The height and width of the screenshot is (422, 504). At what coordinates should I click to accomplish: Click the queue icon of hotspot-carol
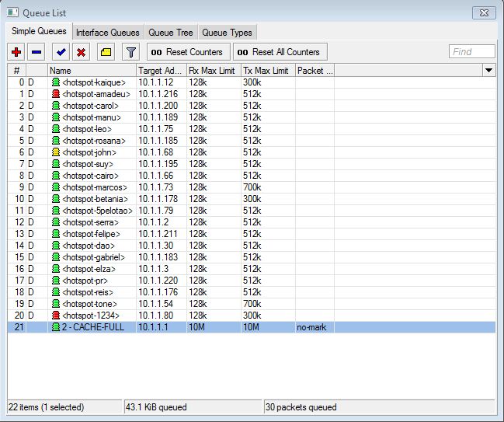(x=56, y=106)
